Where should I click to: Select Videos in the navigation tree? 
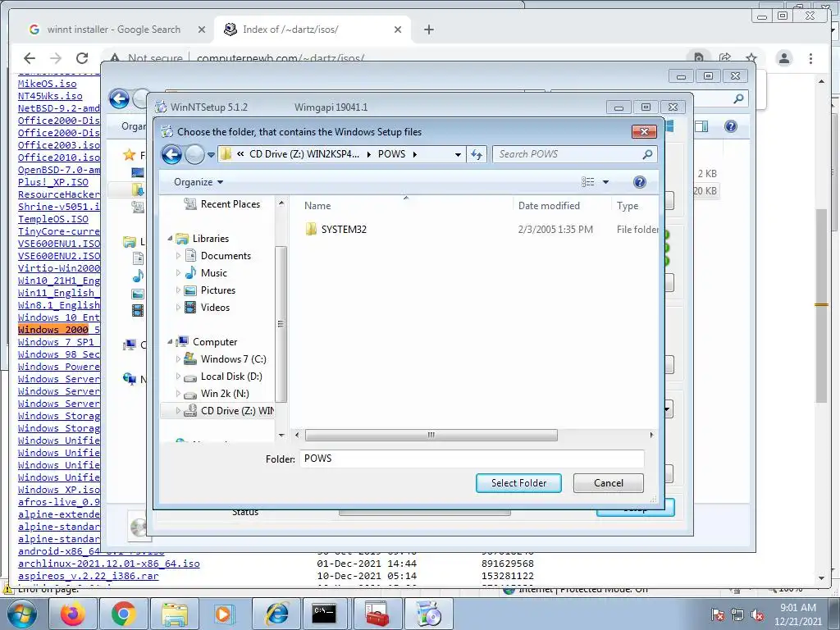(x=215, y=308)
